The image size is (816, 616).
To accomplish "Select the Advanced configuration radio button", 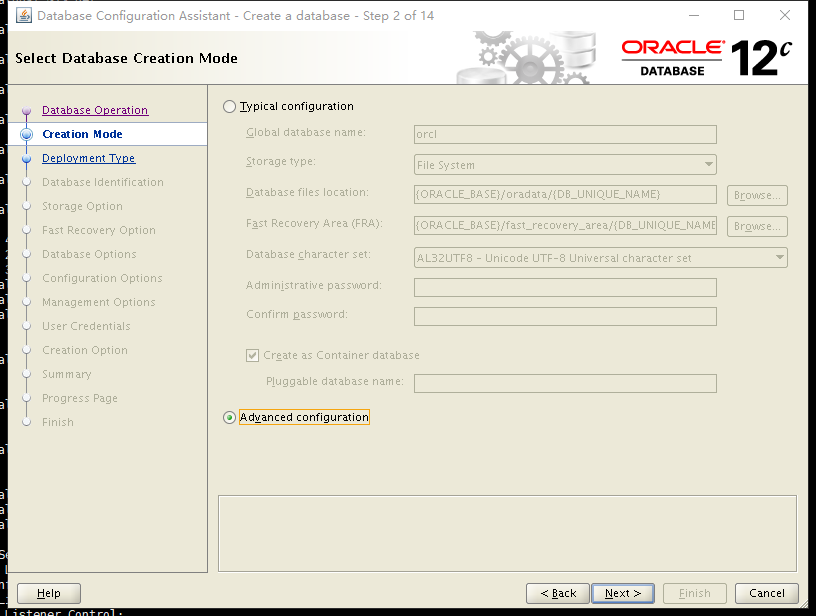I will (230, 418).
